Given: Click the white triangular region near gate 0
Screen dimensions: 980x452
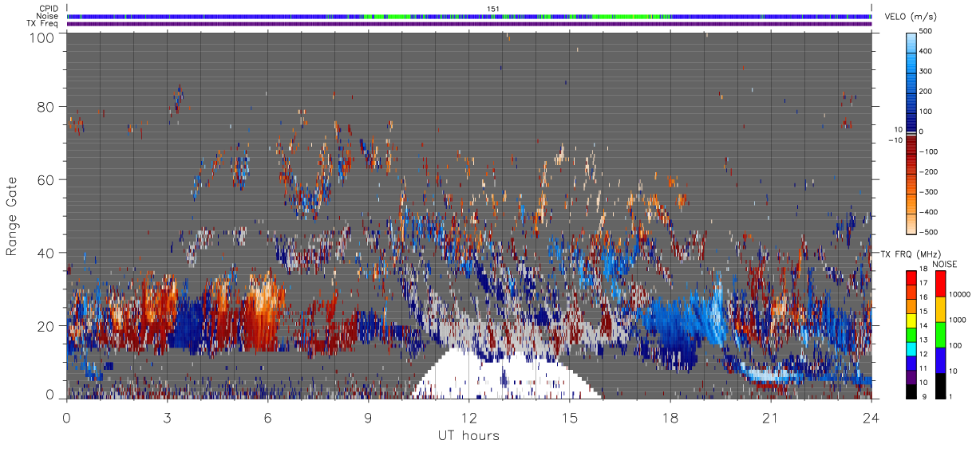Looking at the screenshot, I should [504, 376].
